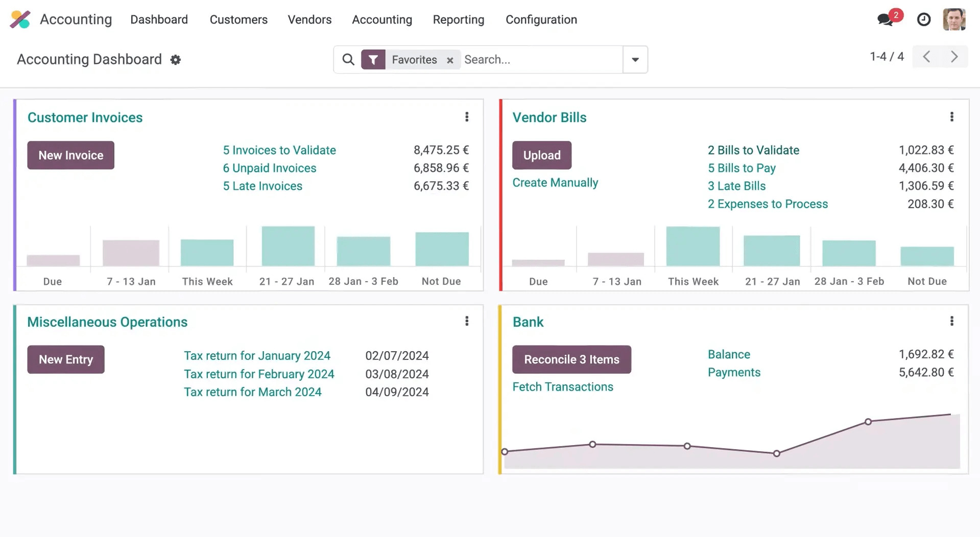Screen dimensions: 980x537
Task: Open the 5 Late Invoices list
Action: click(x=262, y=186)
